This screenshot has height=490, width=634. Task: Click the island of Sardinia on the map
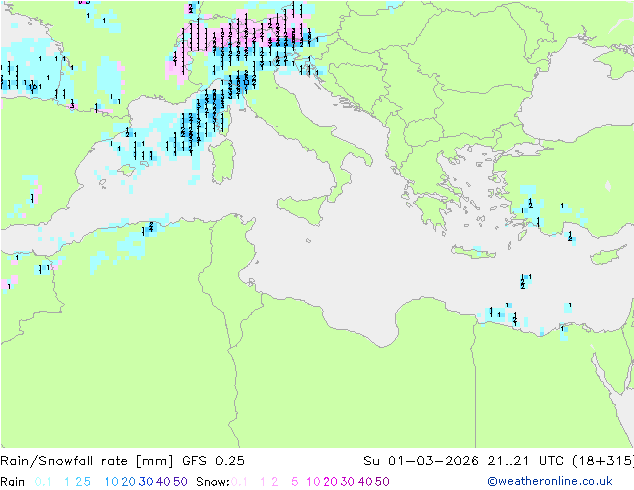[x=223, y=161]
